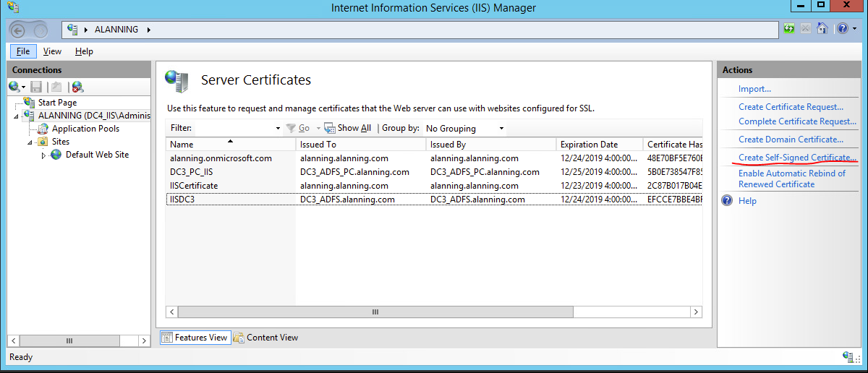Viewport: 868px width, 373px height.
Task: Open the Filter combo box dropdown
Action: click(278, 129)
